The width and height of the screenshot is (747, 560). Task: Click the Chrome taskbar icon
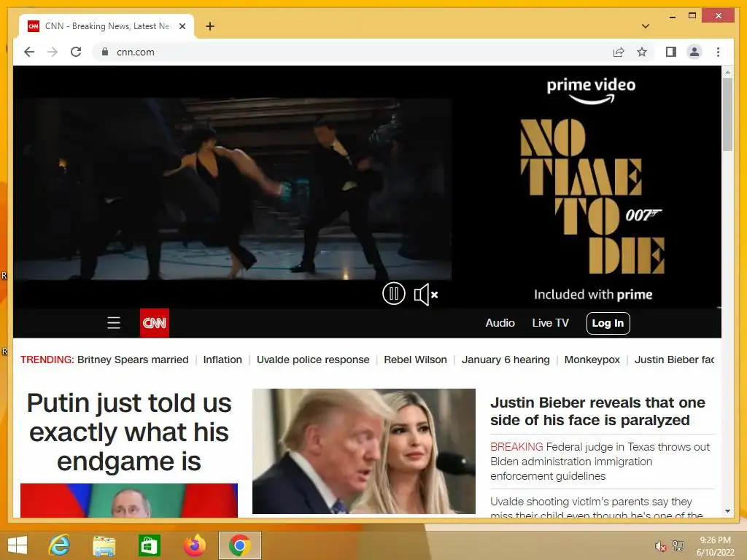[239, 545]
